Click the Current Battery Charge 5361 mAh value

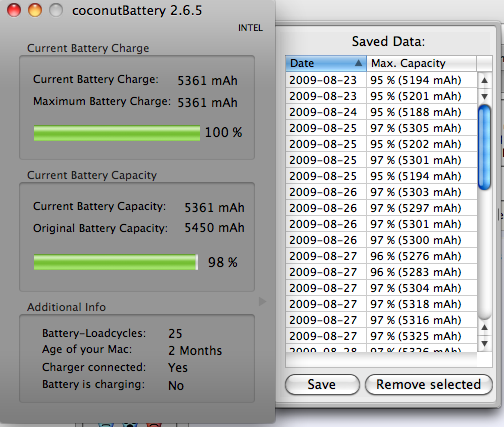pyautogui.click(x=207, y=81)
